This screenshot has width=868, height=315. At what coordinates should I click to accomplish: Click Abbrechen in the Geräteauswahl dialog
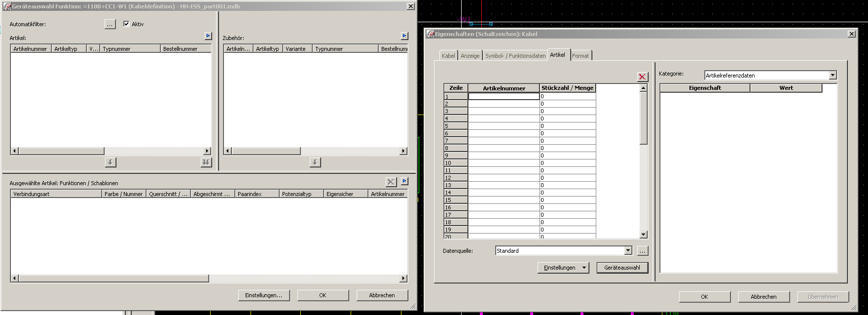382,295
